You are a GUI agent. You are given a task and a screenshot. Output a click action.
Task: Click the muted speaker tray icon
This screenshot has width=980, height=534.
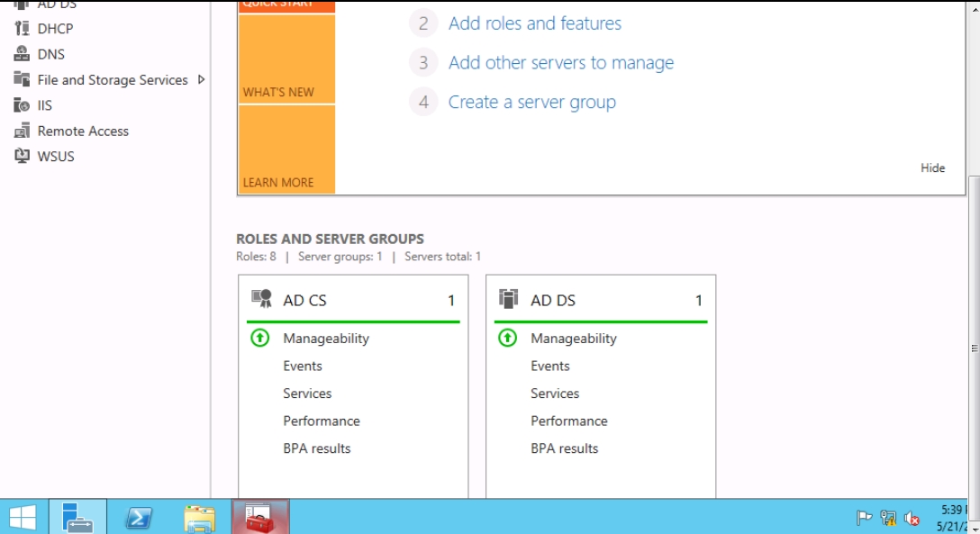point(912,518)
